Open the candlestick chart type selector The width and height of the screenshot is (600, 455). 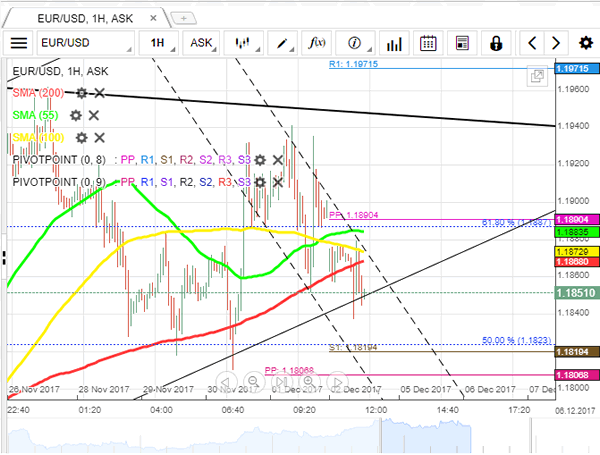click(243, 43)
